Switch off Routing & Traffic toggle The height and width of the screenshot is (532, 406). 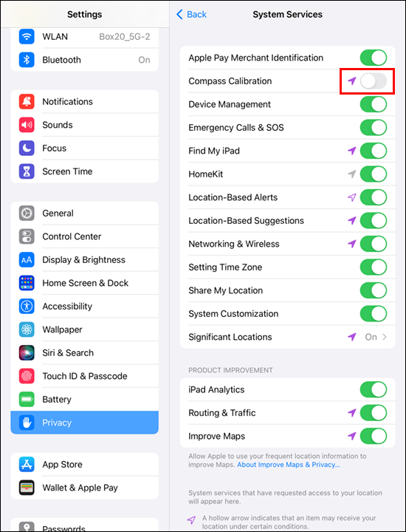373,413
